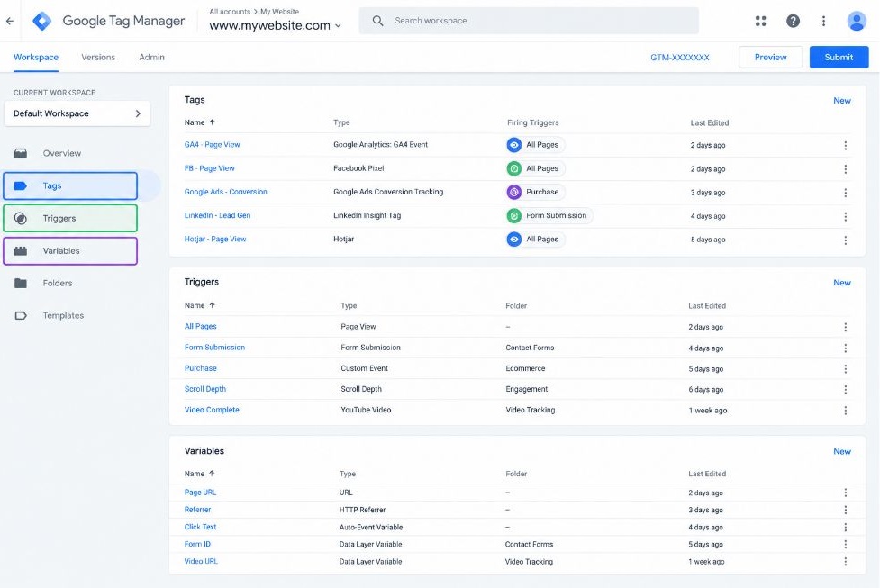The width and height of the screenshot is (880, 588).
Task: Create a New variable
Action: click(x=842, y=451)
